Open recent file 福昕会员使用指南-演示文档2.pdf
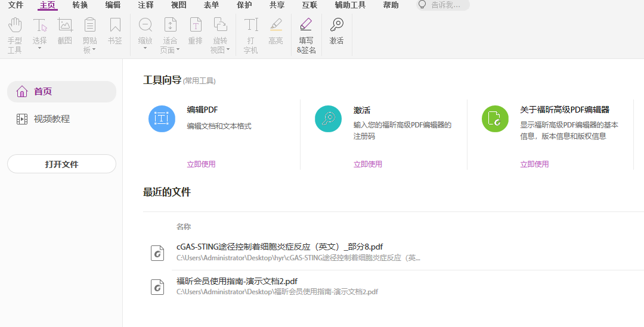This screenshot has width=644, height=327. 237,281
